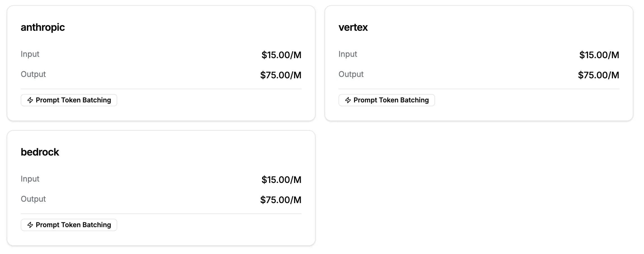The height and width of the screenshot is (254, 644).
Task: Select the $75.00/M output price on bedrock card
Action: [x=280, y=200]
